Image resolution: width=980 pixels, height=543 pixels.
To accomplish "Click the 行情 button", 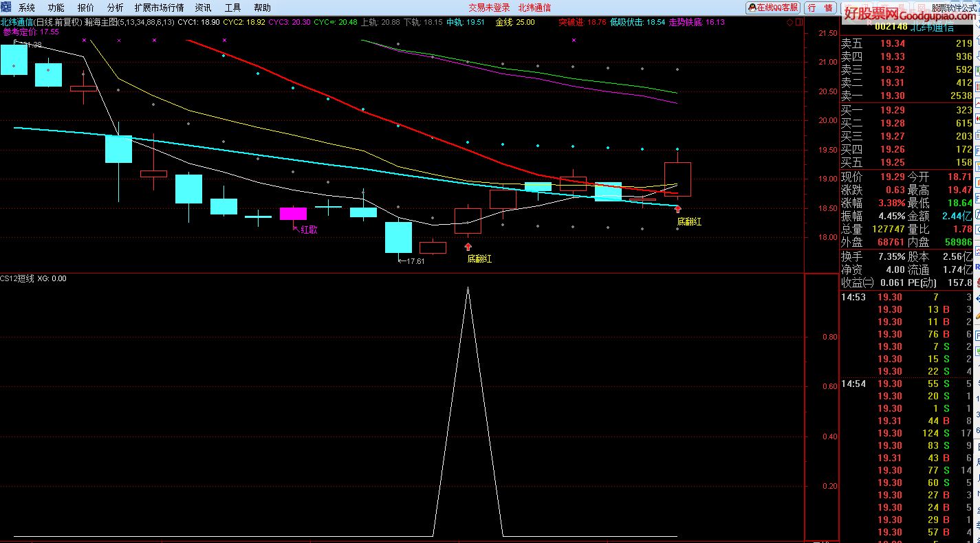I will pos(820,8).
